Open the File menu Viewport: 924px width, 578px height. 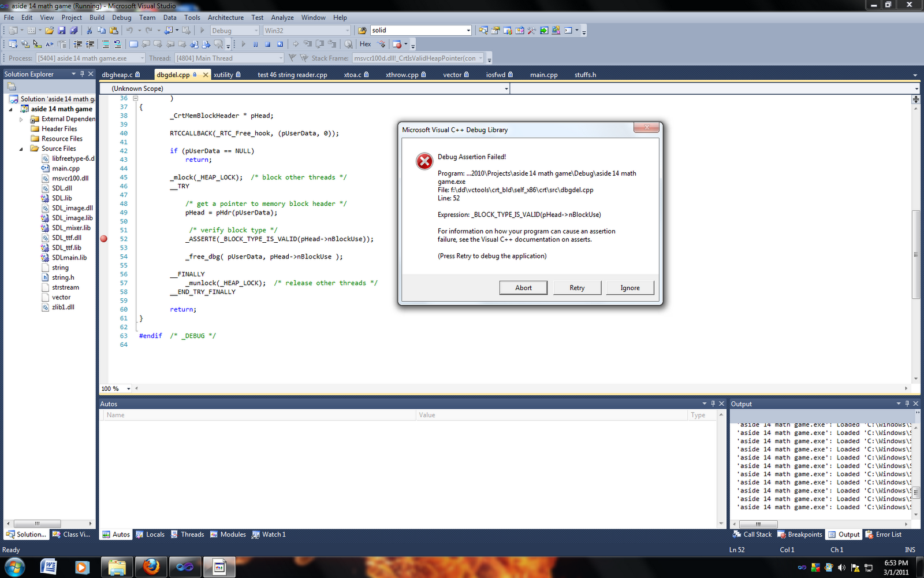pos(9,17)
